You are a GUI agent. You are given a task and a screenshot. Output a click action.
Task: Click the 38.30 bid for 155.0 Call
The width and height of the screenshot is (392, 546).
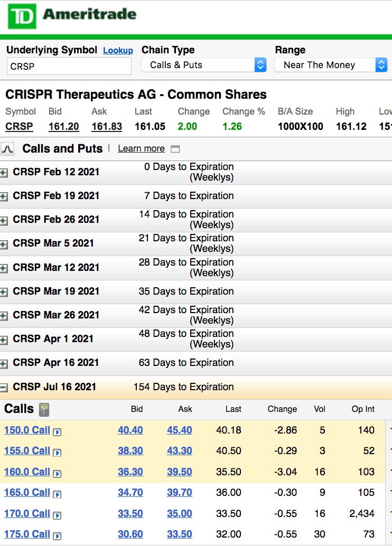pyautogui.click(x=130, y=450)
